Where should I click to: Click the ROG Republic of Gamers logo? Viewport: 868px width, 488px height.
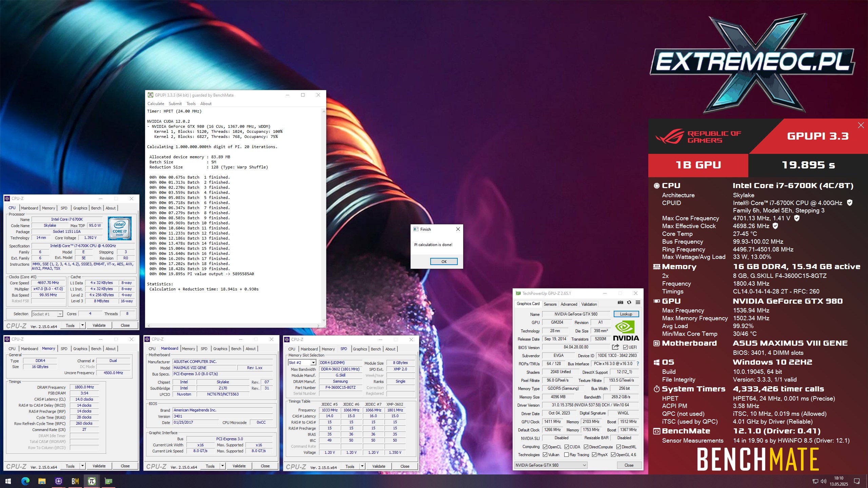click(698, 137)
